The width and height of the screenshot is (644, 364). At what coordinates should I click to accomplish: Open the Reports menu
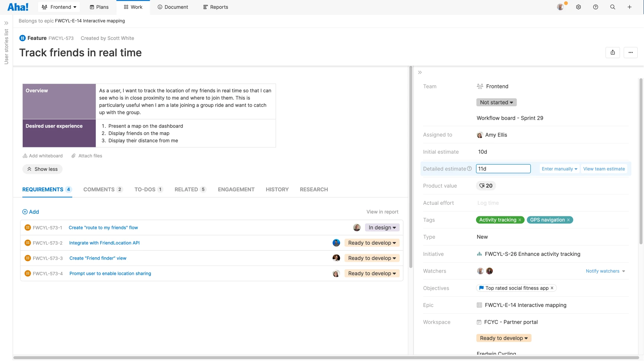[216, 7]
